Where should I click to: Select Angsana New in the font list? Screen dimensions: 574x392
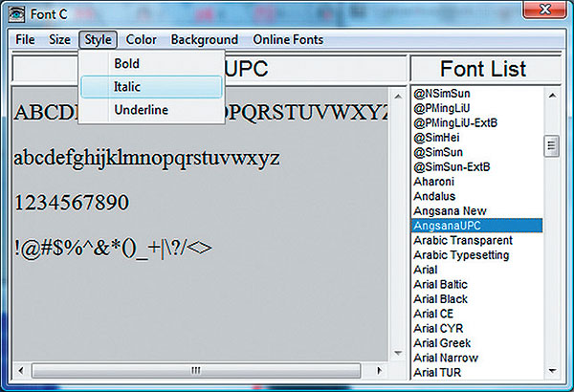click(476, 211)
